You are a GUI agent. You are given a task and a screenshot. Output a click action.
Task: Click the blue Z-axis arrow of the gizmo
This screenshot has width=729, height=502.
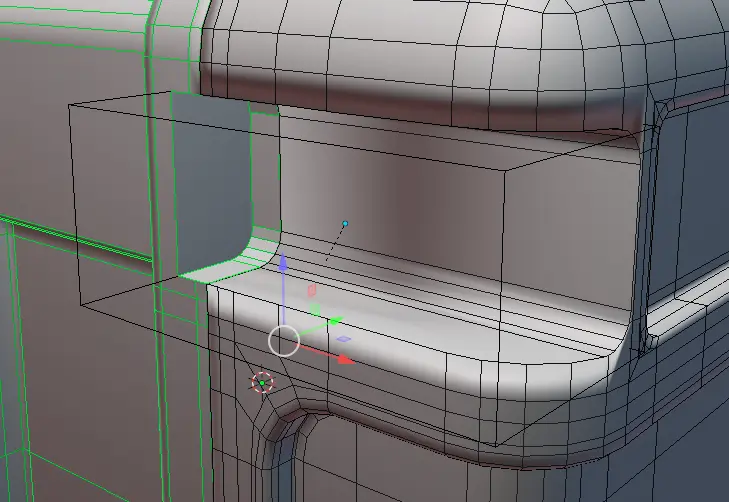(283, 265)
